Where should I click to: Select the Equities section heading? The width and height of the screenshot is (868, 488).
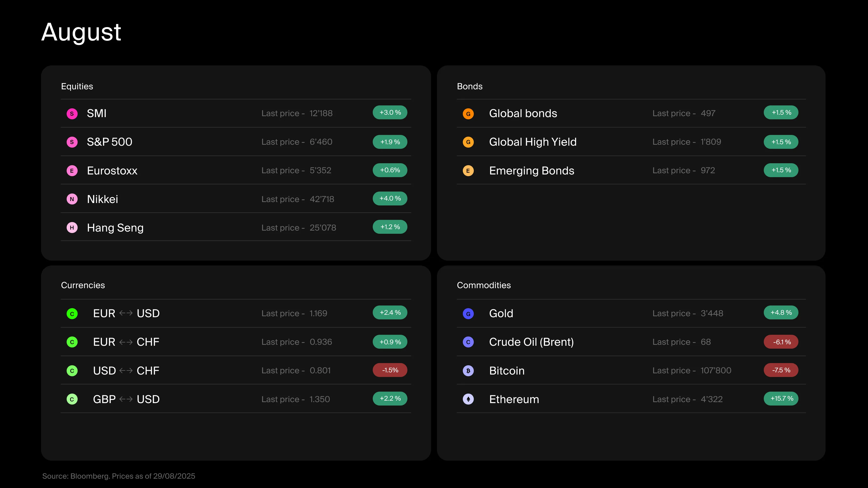click(x=77, y=86)
